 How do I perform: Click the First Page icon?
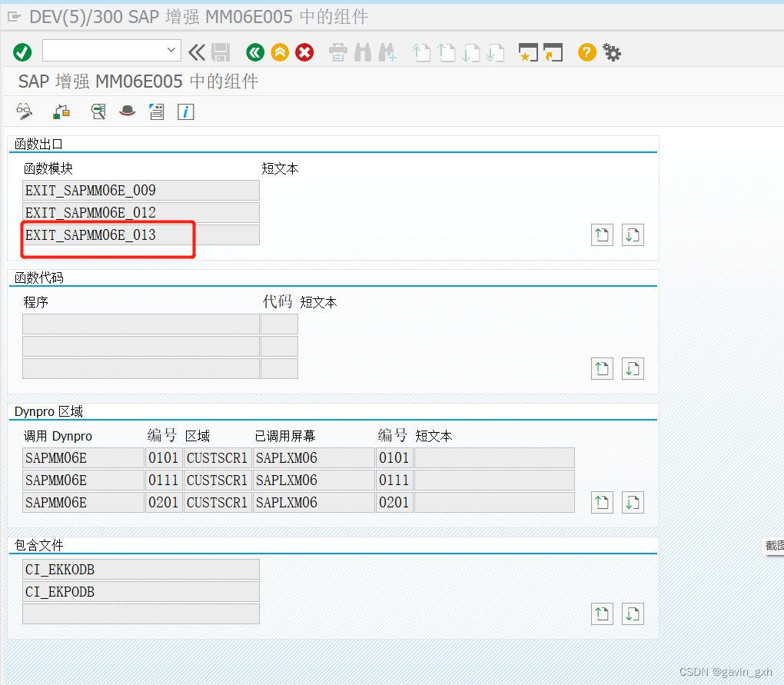(x=421, y=52)
